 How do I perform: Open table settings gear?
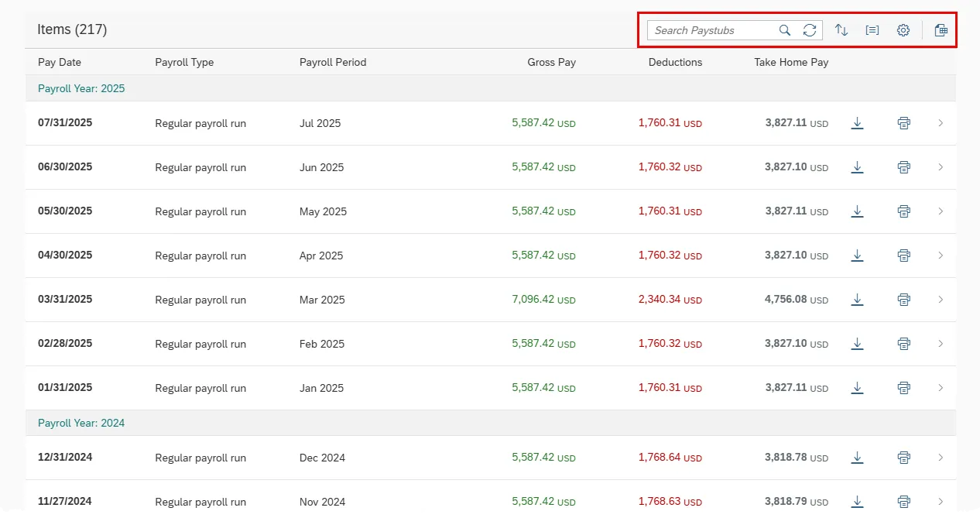coord(903,30)
